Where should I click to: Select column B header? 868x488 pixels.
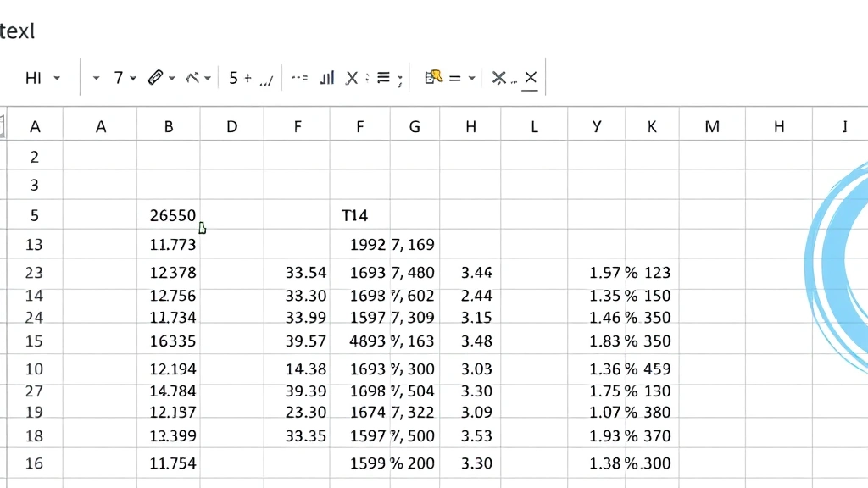(x=169, y=127)
